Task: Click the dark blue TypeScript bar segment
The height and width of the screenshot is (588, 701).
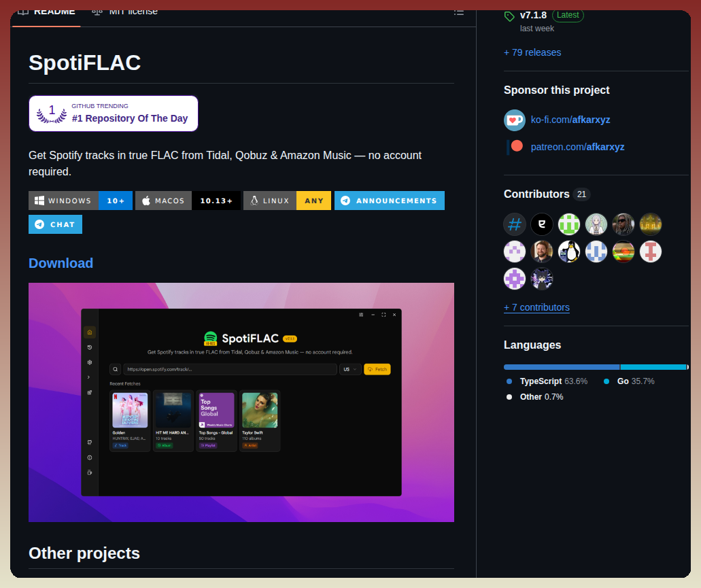Action: 562,367
